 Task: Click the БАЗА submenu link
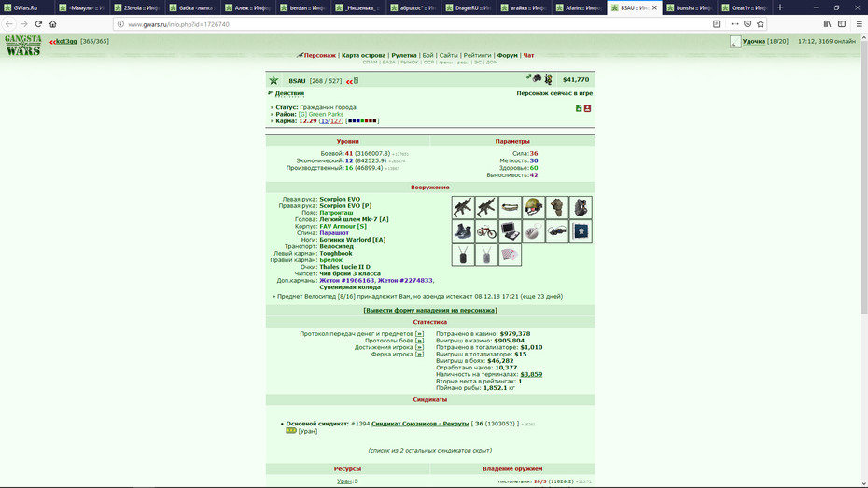point(388,63)
